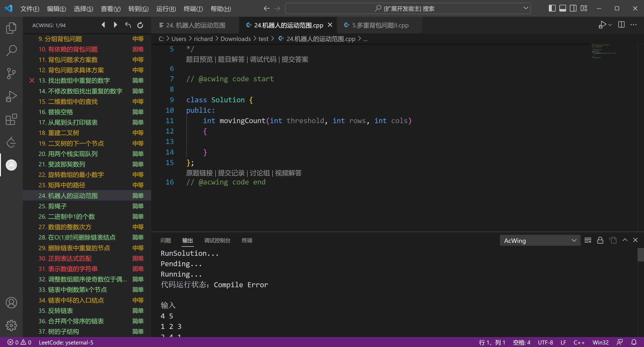
Task: Open the Extensions view
Action: coord(11,120)
